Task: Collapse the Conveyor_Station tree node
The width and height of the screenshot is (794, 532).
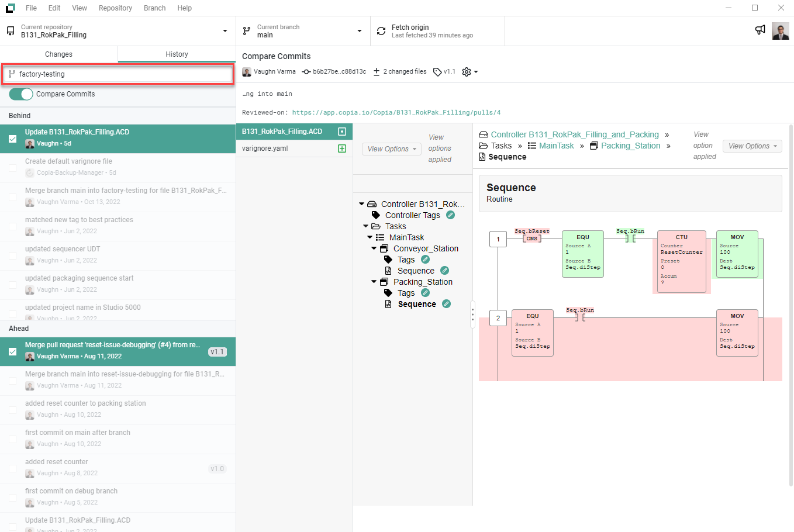Action: pyautogui.click(x=373, y=248)
